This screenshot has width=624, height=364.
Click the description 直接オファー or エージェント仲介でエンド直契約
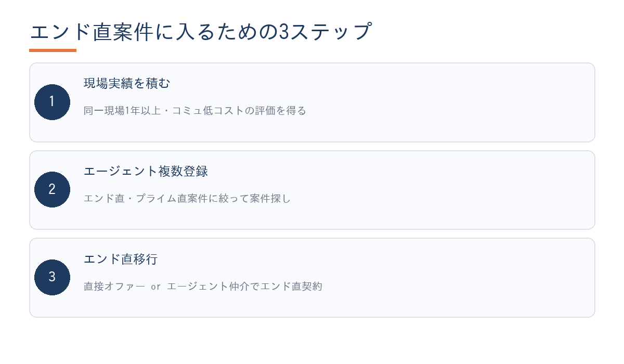[x=203, y=286]
